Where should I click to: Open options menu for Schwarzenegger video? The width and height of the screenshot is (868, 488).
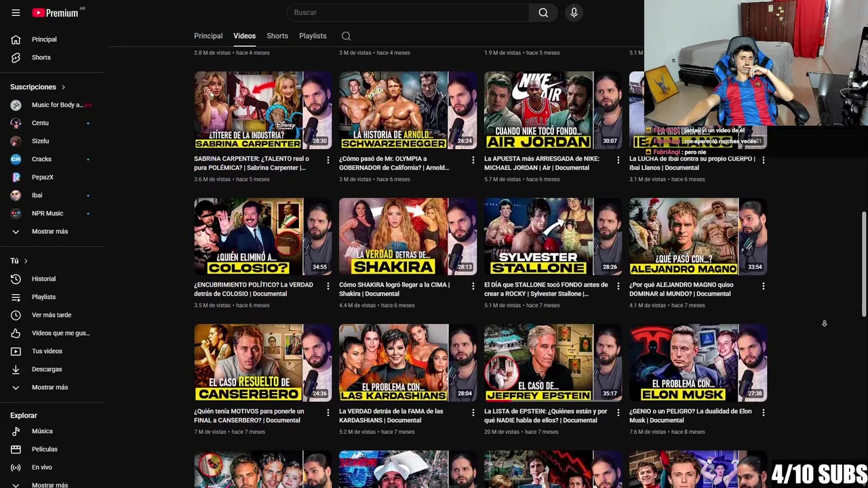pyautogui.click(x=473, y=160)
